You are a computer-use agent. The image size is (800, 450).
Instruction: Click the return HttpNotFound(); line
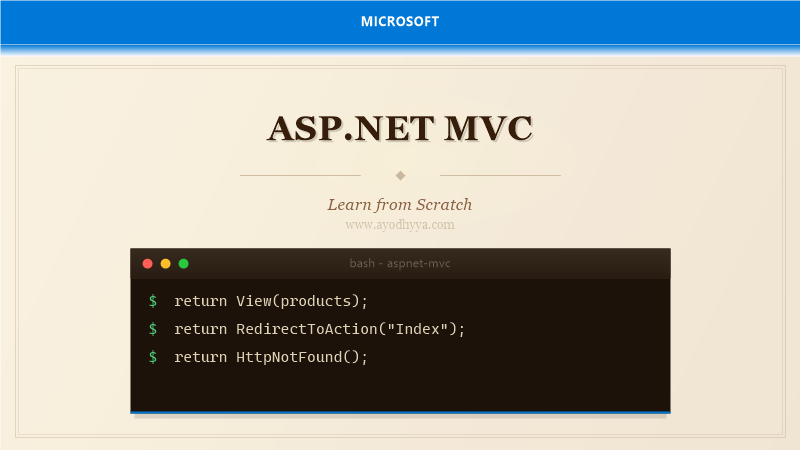(271, 357)
